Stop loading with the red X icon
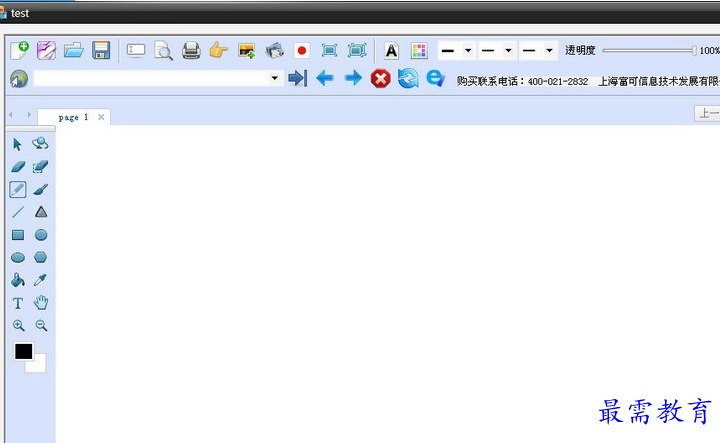This screenshot has height=443, width=720. click(x=380, y=79)
